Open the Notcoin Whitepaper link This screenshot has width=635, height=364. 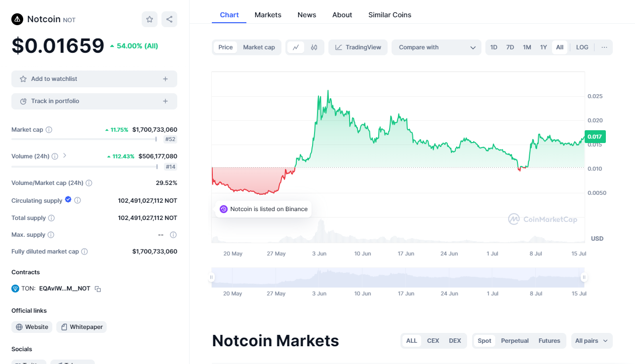(x=81, y=327)
